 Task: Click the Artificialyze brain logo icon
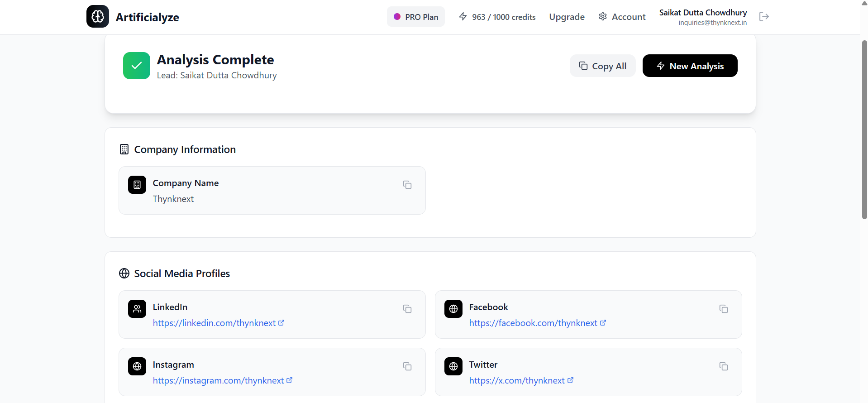click(98, 16)
